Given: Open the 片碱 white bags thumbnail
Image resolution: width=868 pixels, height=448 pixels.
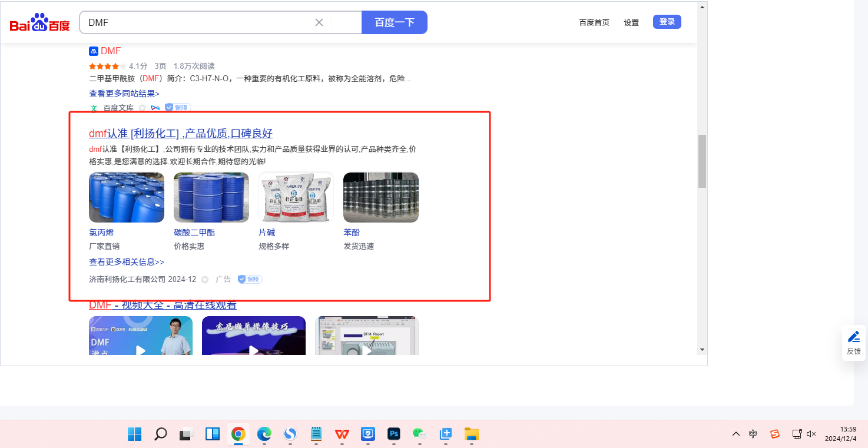Looking at the screenshot, I should [x=296, y=197].
